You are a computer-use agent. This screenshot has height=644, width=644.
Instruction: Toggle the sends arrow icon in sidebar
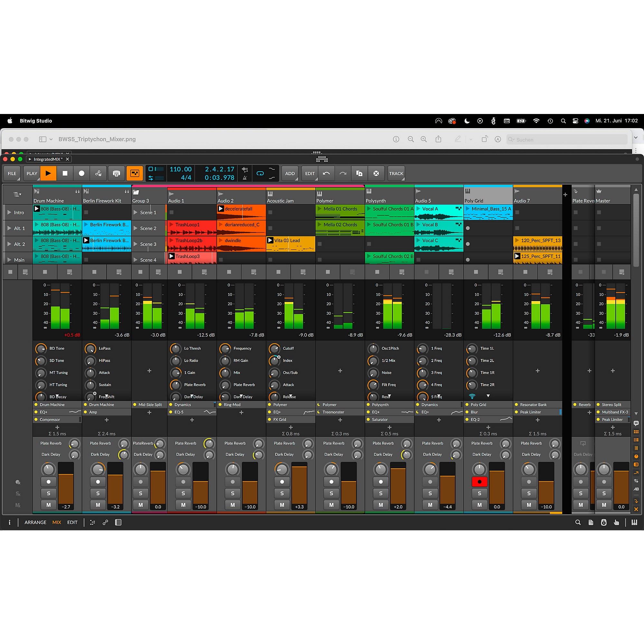[x=636, y=473]
